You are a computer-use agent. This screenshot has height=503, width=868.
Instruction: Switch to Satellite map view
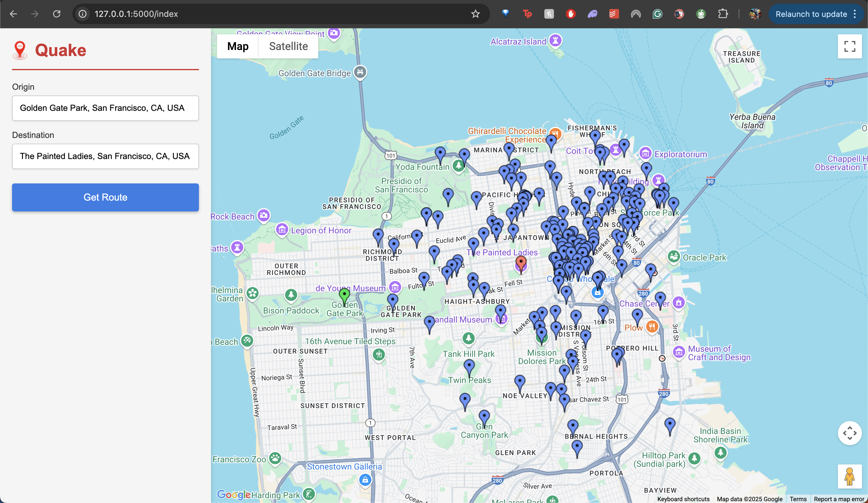288,46
